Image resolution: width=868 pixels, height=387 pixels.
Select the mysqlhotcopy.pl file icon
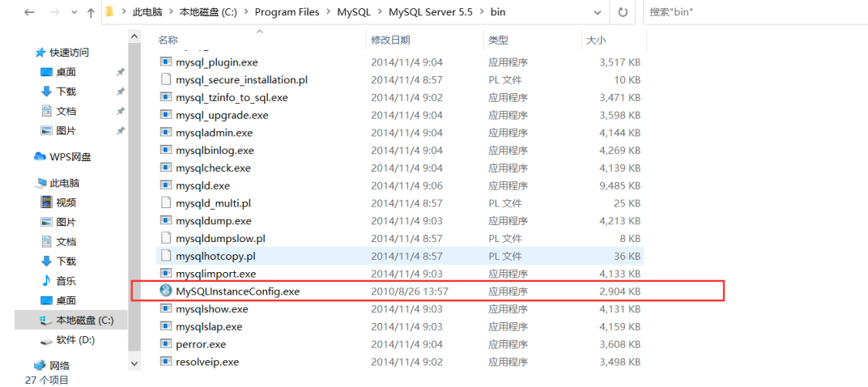[x=165, y=256]
